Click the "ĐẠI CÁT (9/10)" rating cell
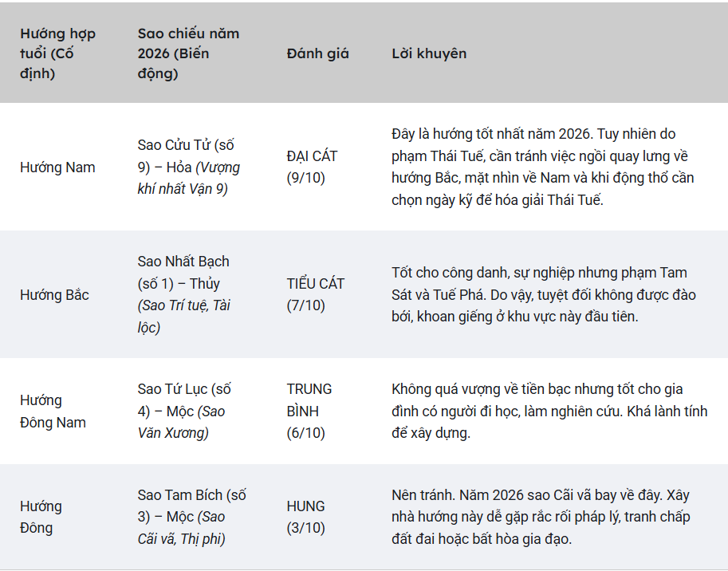 click(313, 167)
